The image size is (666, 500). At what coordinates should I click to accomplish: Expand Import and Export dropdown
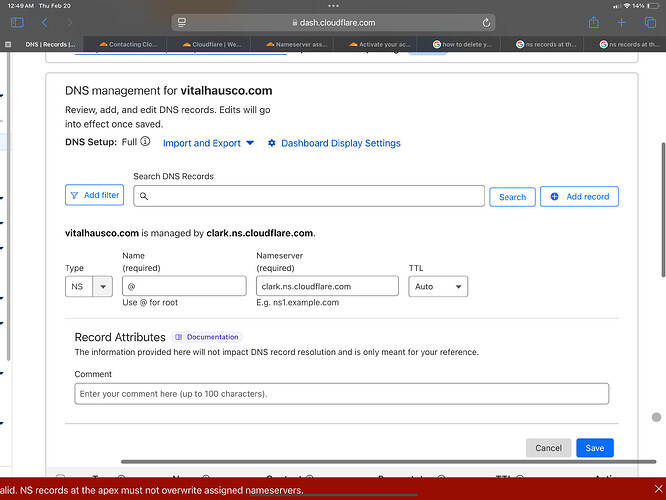pyautogui.click(x=208, y=143)
